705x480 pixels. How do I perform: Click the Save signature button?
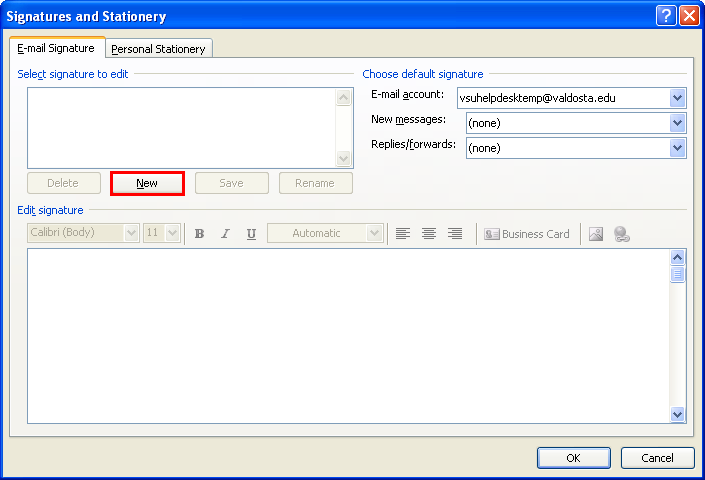coord(232,183)
